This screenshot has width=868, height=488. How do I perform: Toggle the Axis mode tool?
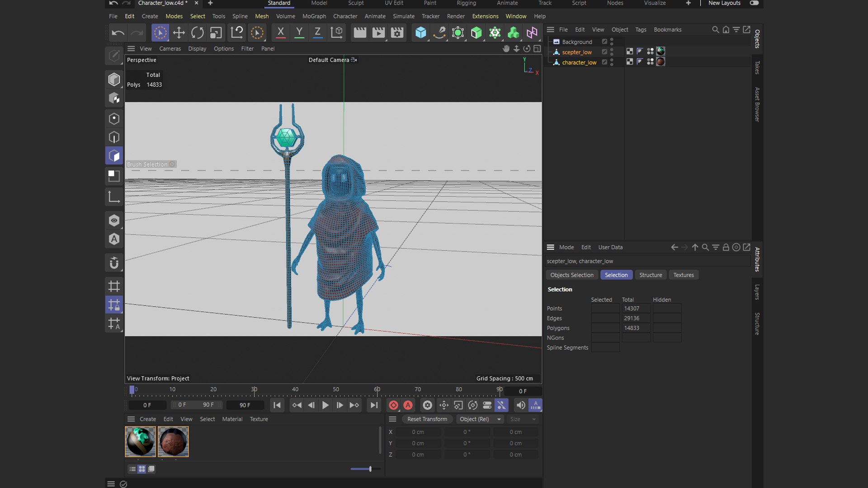tap(114, 197)
